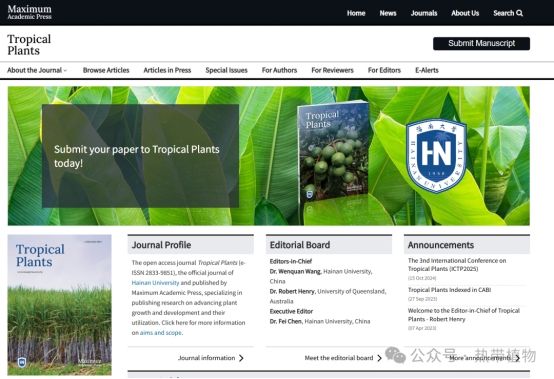Select the Special Issues tab

226,70
